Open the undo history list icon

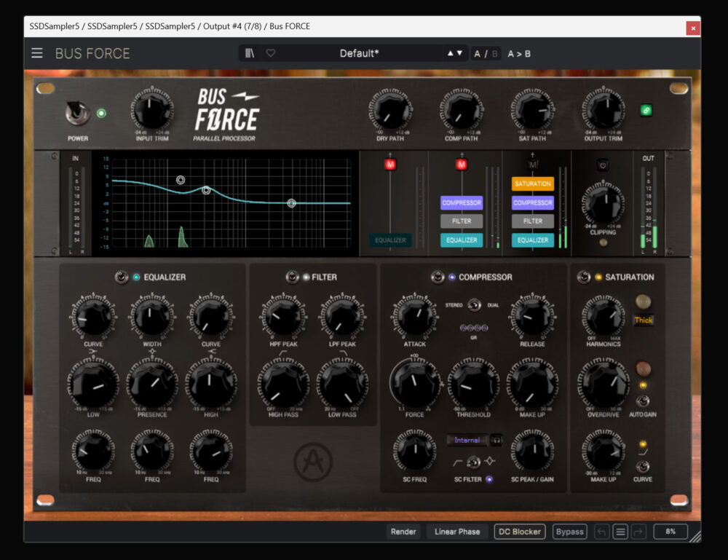[620, 532]
